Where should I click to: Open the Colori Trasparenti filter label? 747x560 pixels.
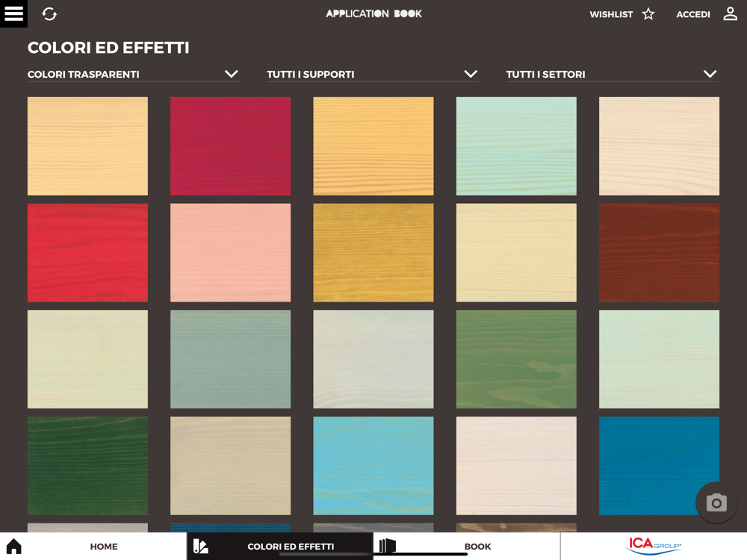coord(84,74)
